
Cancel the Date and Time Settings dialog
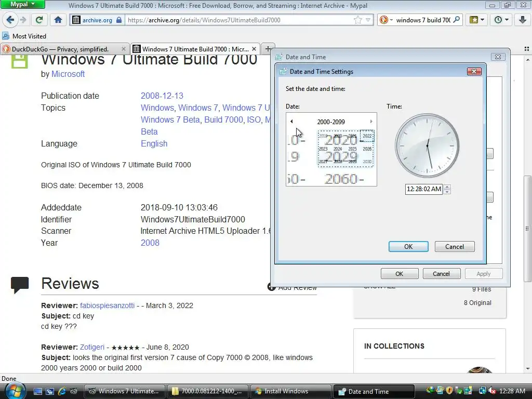(455, 247)
